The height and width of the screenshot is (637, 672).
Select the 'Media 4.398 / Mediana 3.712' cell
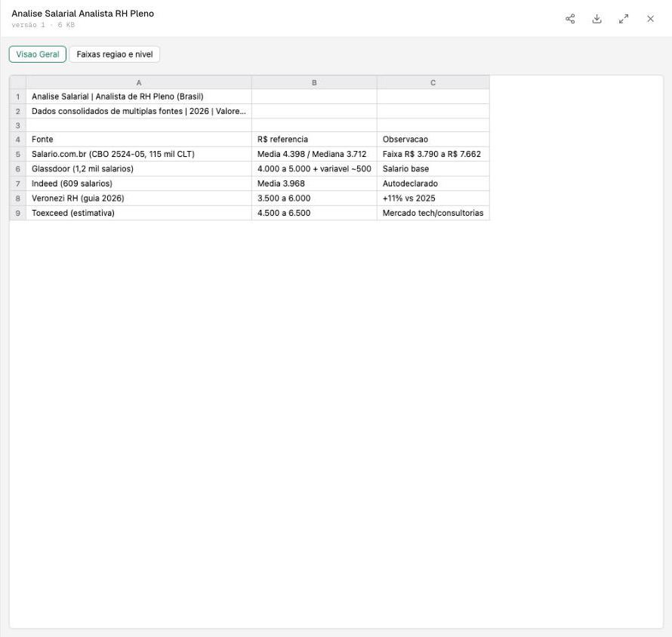(314, 154)
